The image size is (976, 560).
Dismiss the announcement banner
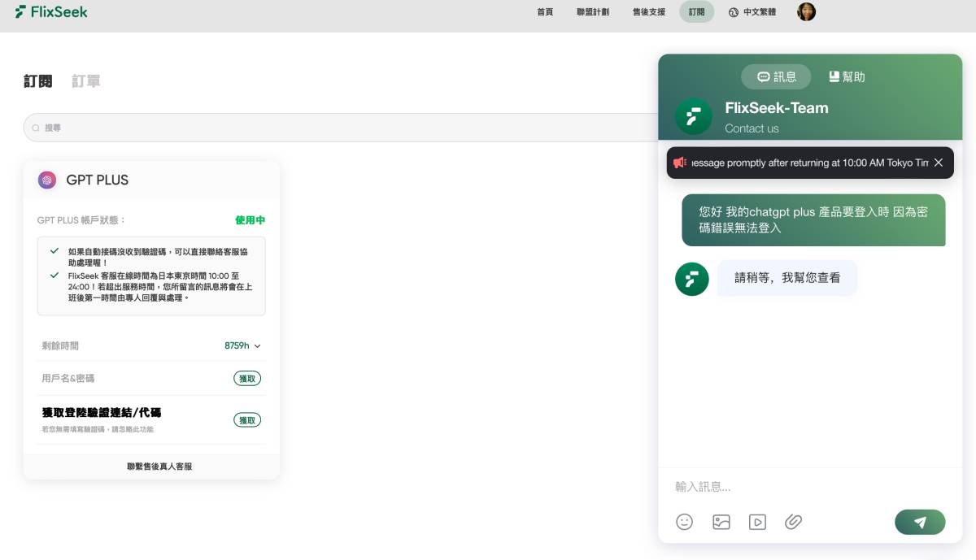pos(939,163)
